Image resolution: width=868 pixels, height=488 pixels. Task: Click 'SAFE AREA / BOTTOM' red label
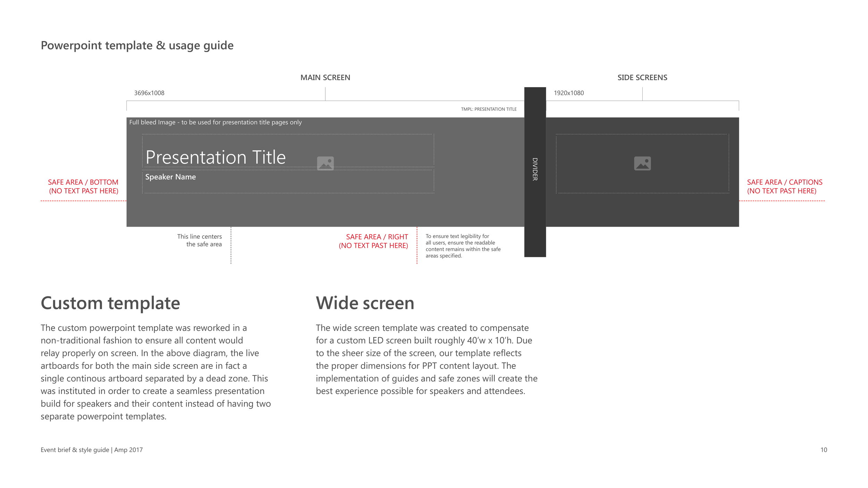[83, 186]
